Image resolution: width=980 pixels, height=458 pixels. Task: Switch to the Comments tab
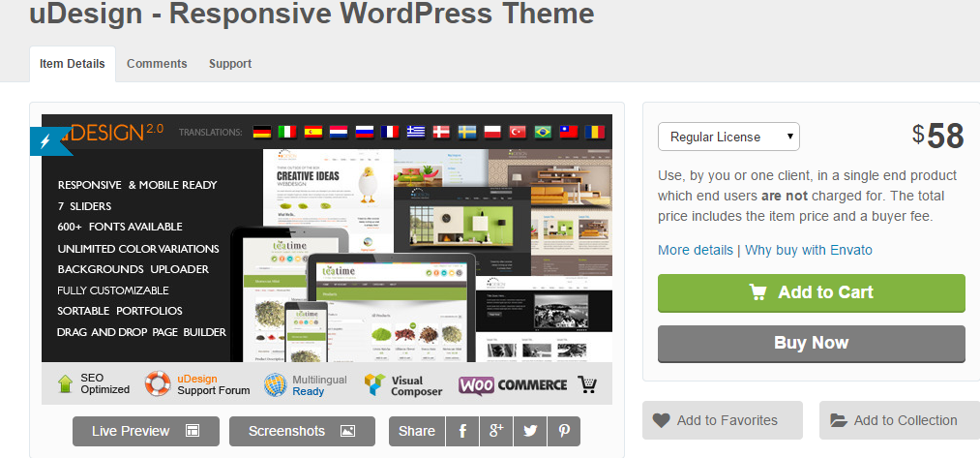point(157,64)
